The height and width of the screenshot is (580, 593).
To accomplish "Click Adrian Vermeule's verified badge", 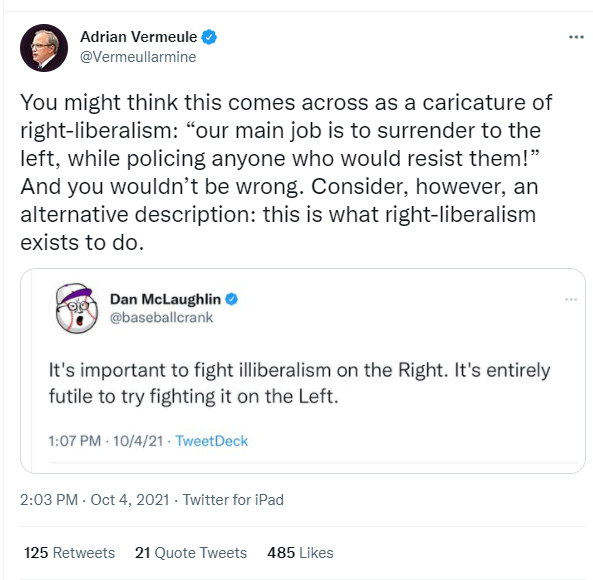I will (209, 37).
